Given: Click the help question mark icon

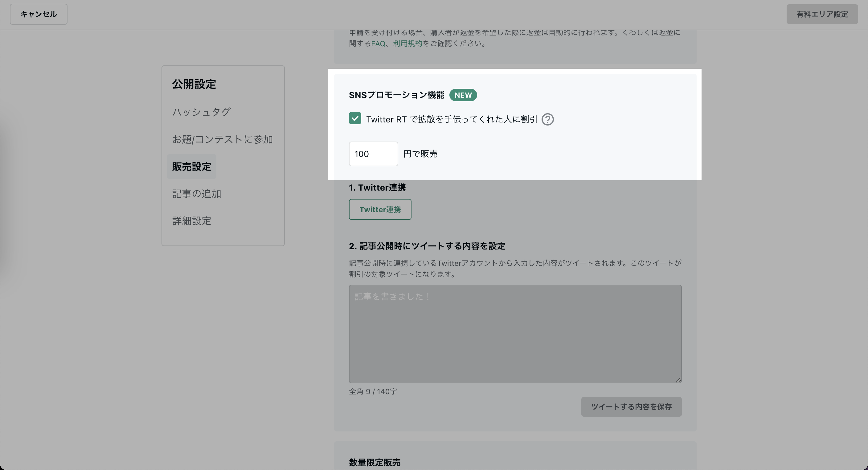Looking at the screenshot, I should pyautogui.click(x=547, y=119).
